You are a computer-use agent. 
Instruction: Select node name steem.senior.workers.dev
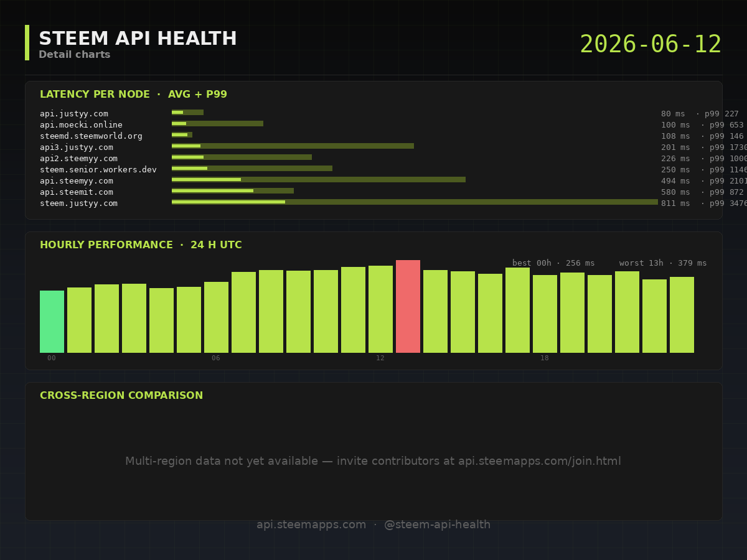pyautogui.click(x=98, y=170)
